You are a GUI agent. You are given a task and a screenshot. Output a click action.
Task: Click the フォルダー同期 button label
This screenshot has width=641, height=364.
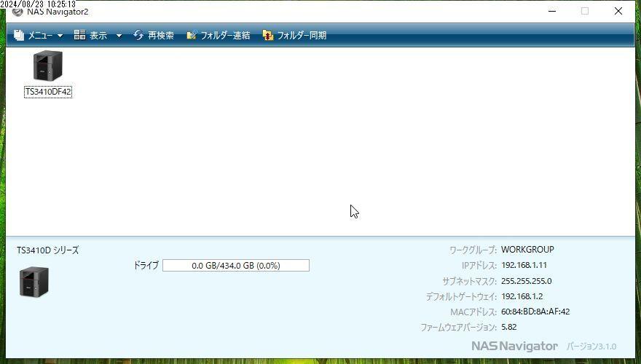click(x=302, y=36)
